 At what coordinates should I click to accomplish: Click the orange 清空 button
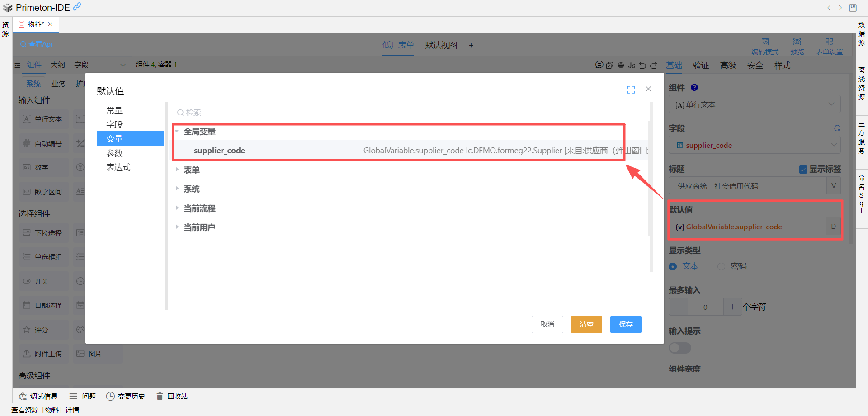tap(586, 324)
